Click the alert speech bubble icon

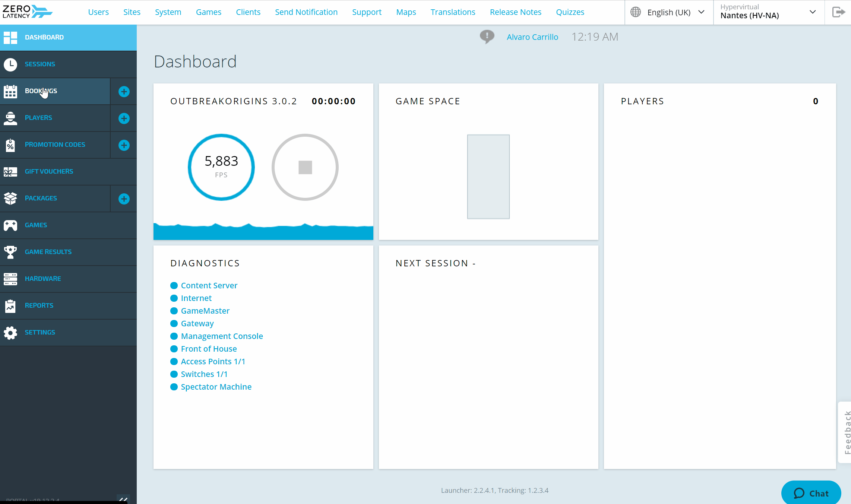click(x=487, y=37)
